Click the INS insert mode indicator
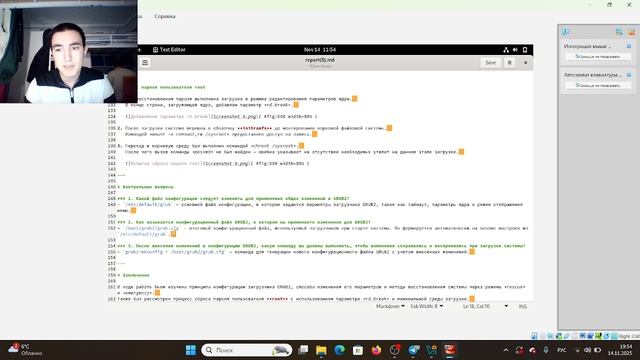640x360 pixels. click(522, 306)
